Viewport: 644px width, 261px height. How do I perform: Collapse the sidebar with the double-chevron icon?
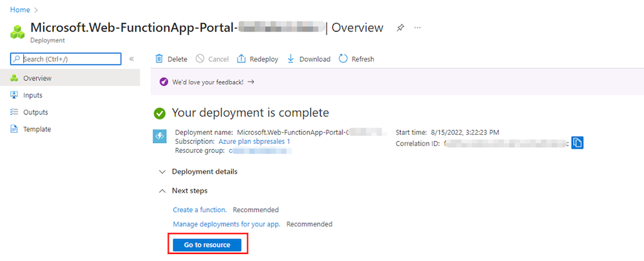(x=131, y=59)
